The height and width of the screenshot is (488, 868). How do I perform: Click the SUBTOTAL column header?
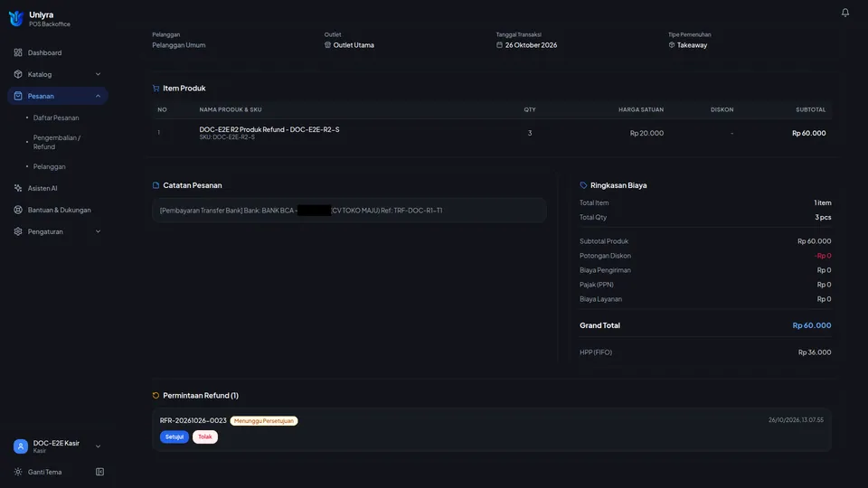point(810,109)
